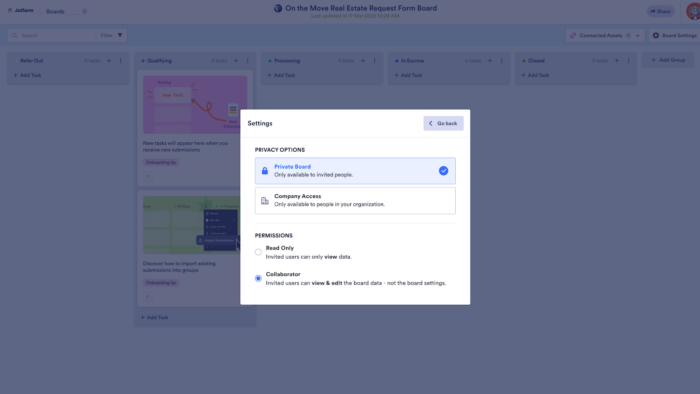Click the link icon in Connected Assets

[573, 36]
